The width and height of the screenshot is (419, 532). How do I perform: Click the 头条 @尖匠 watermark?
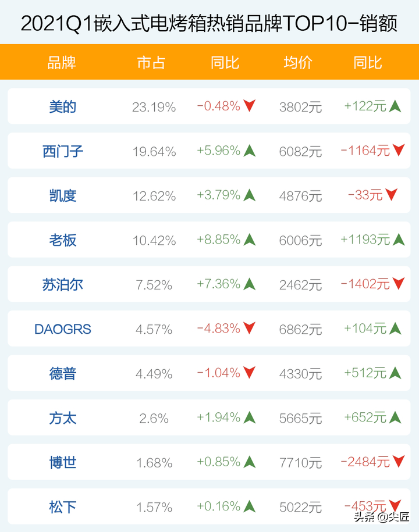(x=381, y=517)
